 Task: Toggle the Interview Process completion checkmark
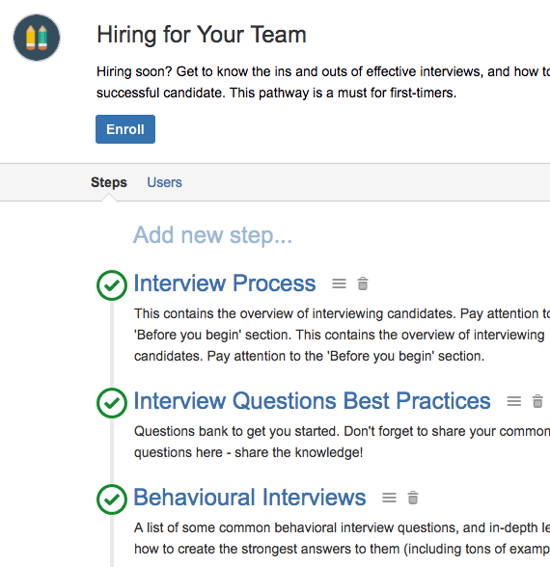point(112,285)
